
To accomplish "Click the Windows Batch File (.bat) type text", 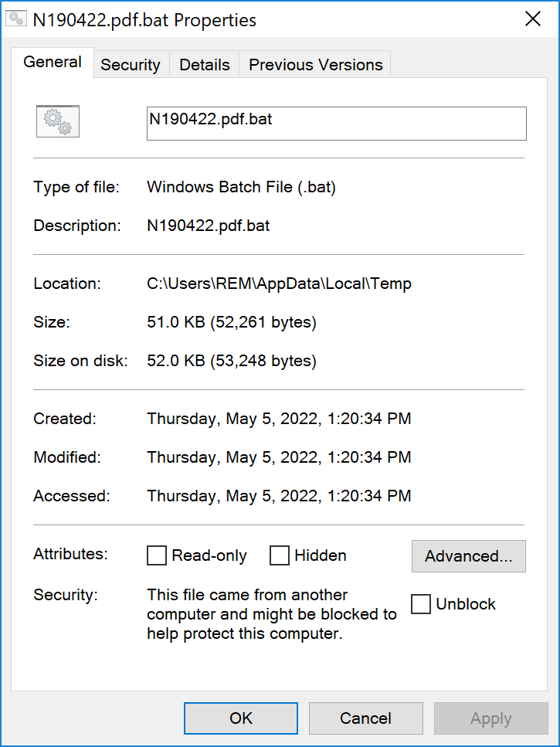I will 241,187.
